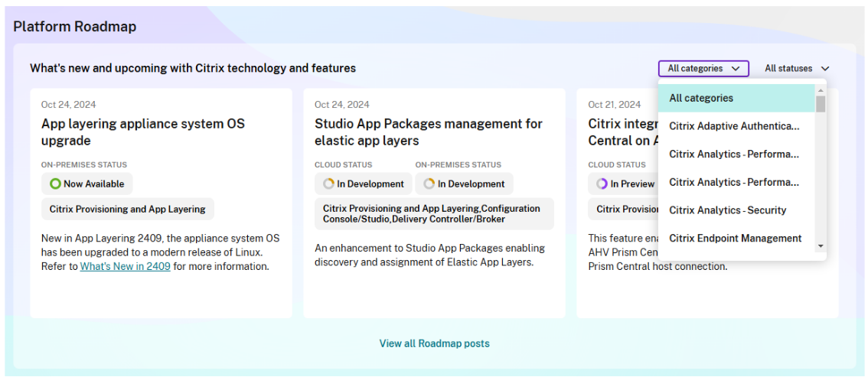Open the What's New in 2409 link

coord(126,267)
